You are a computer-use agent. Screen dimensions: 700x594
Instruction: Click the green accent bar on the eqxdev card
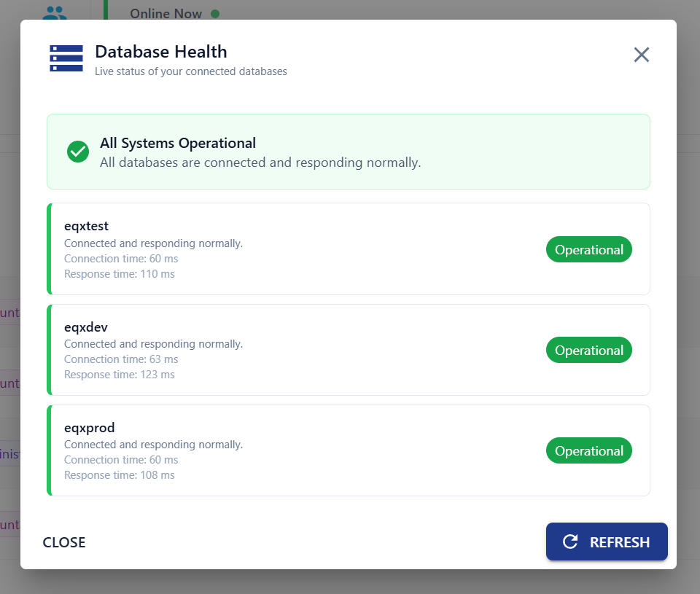[48, 349]
